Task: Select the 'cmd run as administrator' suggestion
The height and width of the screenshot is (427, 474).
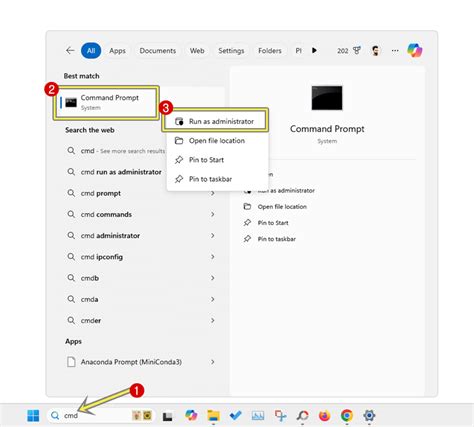Action: (115, 172)
